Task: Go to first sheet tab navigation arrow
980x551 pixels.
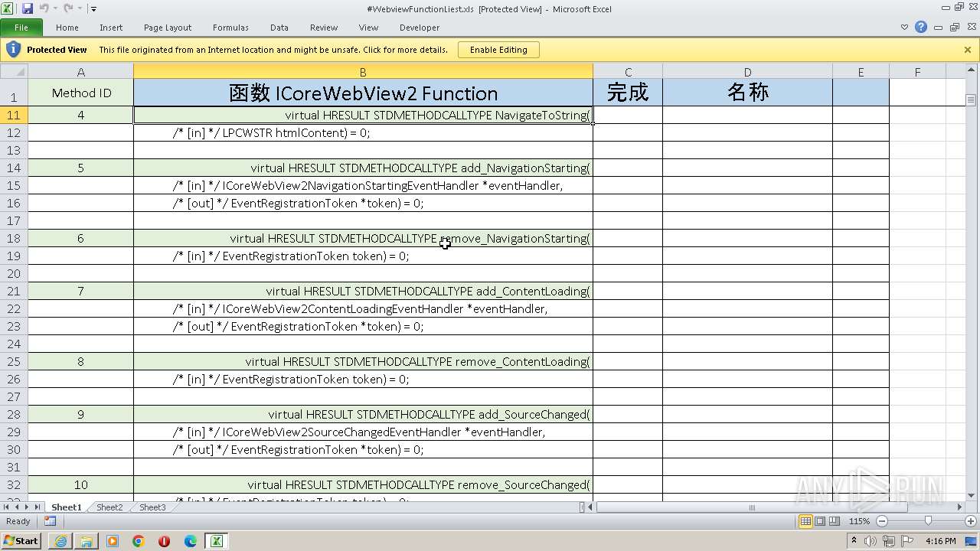Action: (x=7, y=507)
